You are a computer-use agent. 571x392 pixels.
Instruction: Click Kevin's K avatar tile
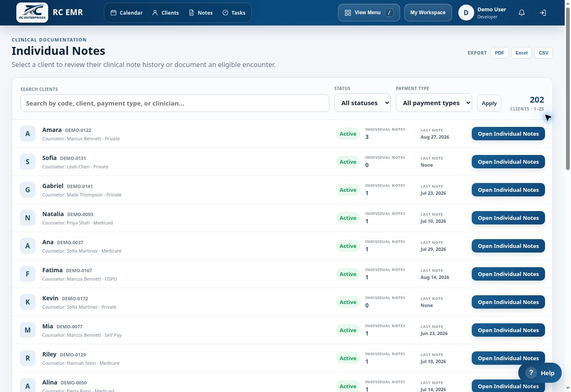click(x=28, y=302)
